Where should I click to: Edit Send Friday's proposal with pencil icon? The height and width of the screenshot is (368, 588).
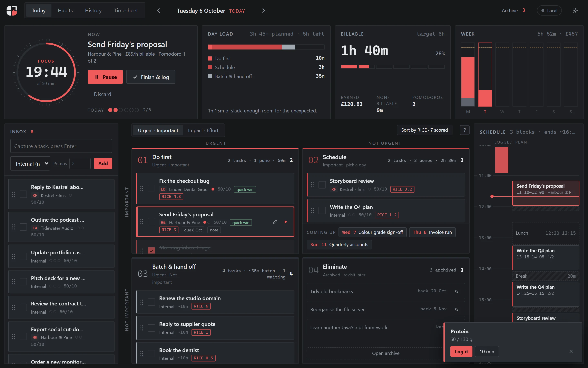275,222
